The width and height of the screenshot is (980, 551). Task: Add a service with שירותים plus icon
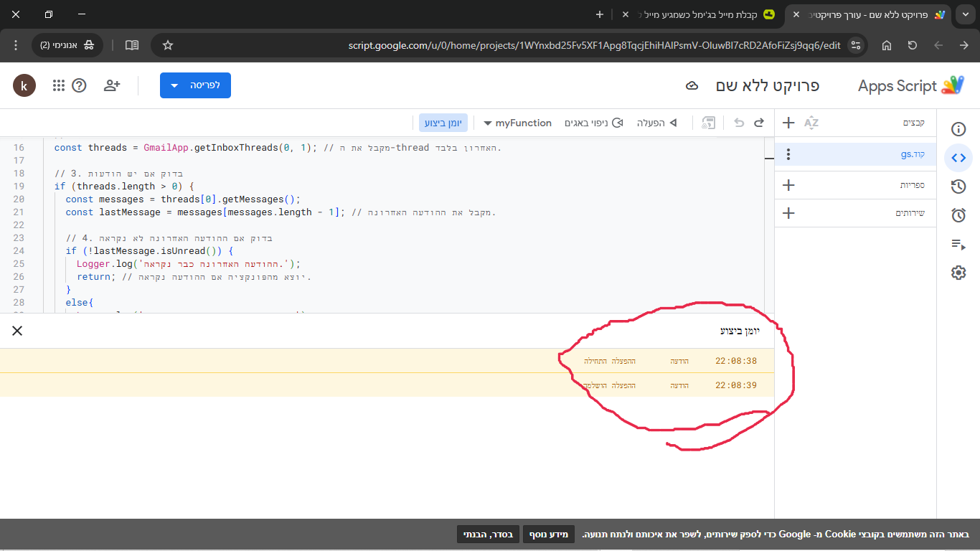[788, 213]
